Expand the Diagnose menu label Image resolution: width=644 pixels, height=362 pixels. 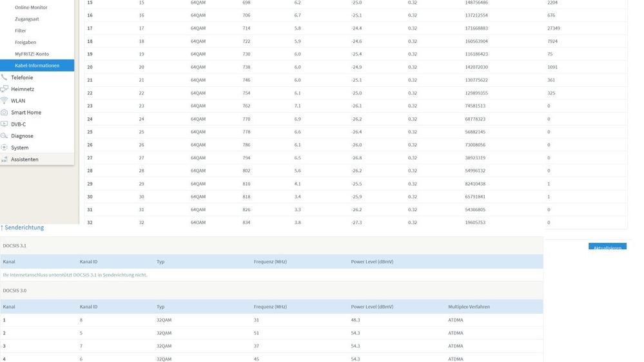point(22,136)
